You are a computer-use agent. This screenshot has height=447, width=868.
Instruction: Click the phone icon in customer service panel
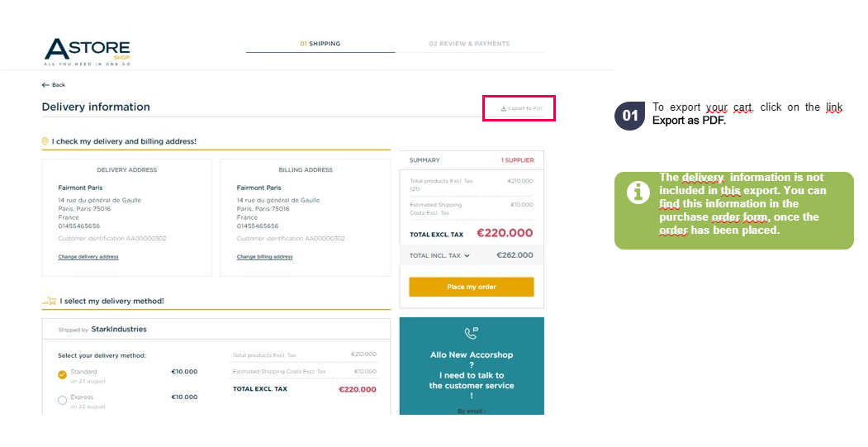[471, 333]
